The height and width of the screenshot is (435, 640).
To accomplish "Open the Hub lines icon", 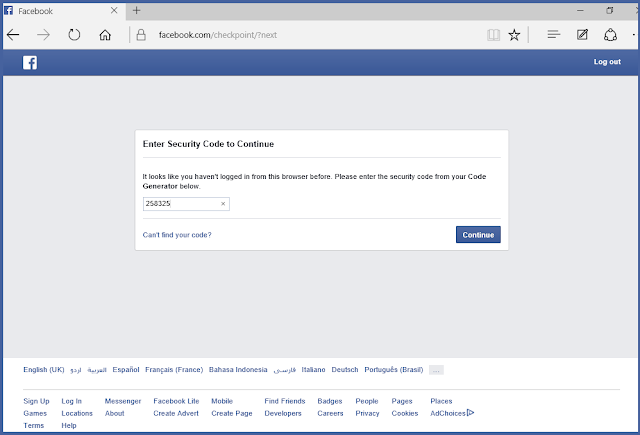I will (x=553, y=35).
